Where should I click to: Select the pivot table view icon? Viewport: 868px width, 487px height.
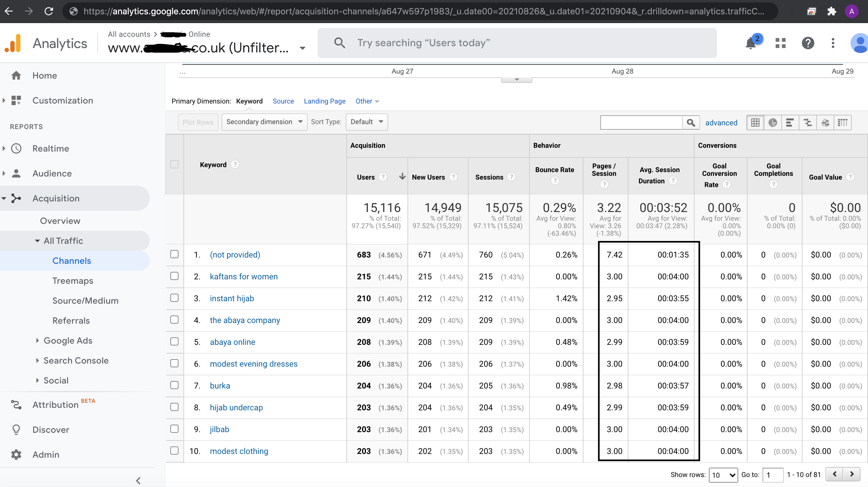click(843, 123)
